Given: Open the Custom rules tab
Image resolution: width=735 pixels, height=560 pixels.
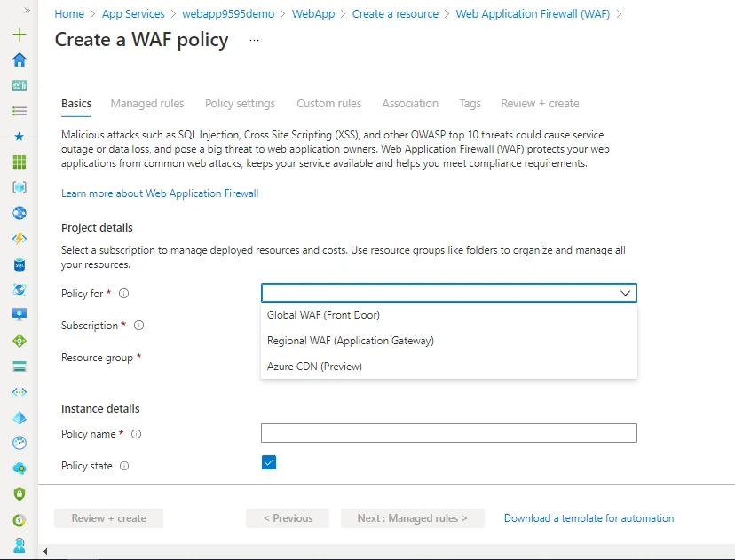Looking at the screenshot, I should [x=328, y=104].
